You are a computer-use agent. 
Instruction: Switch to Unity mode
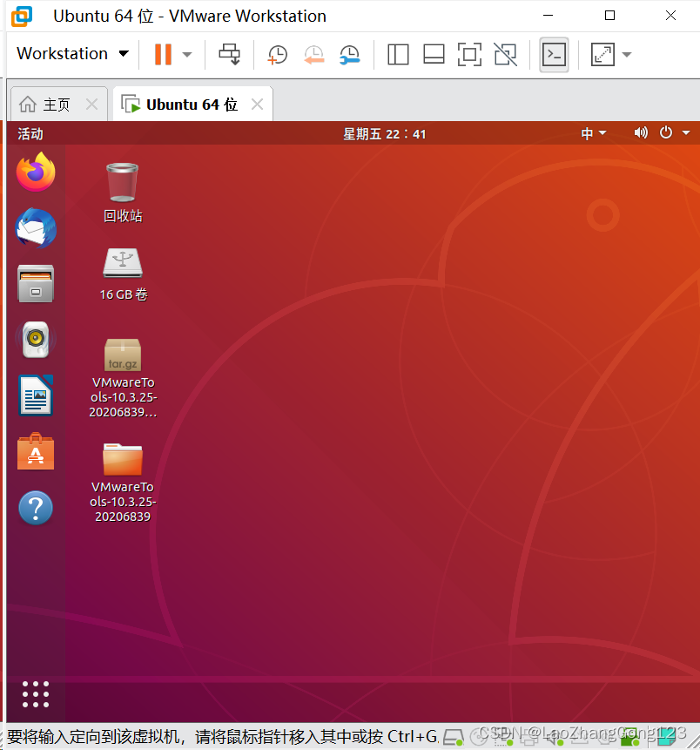click(x=505, y=55)
